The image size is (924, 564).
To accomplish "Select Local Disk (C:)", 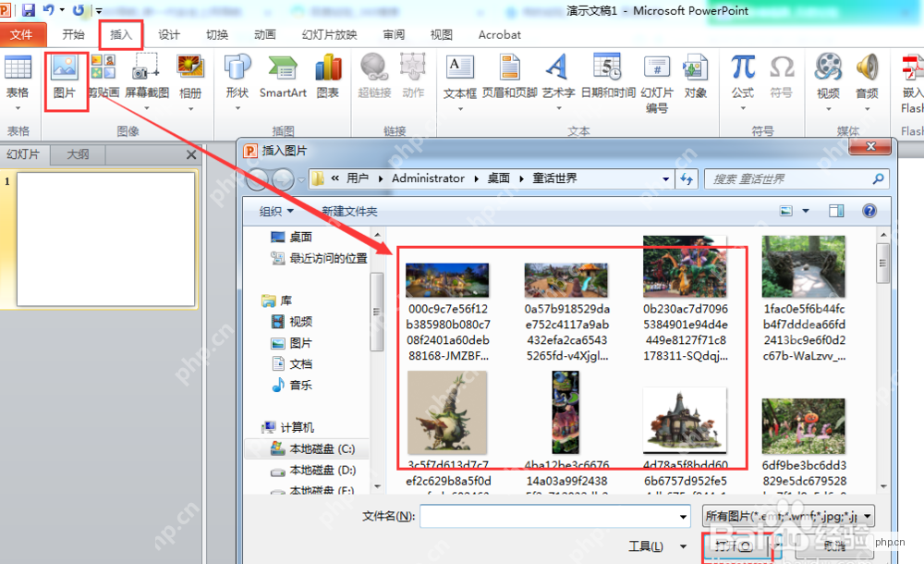I will [x=313, y=449].
